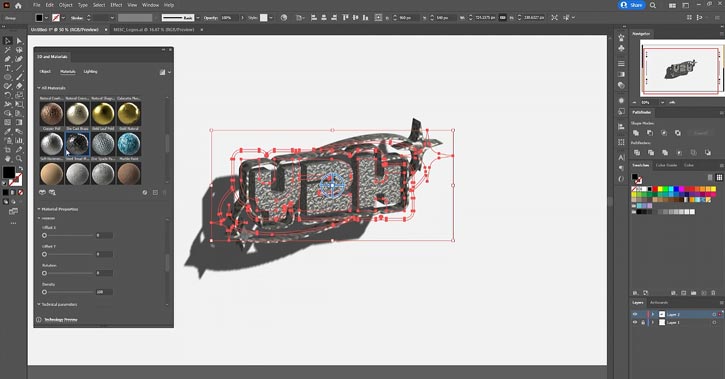
Task: Select the Line Segment tool
Action: (19, 68)
